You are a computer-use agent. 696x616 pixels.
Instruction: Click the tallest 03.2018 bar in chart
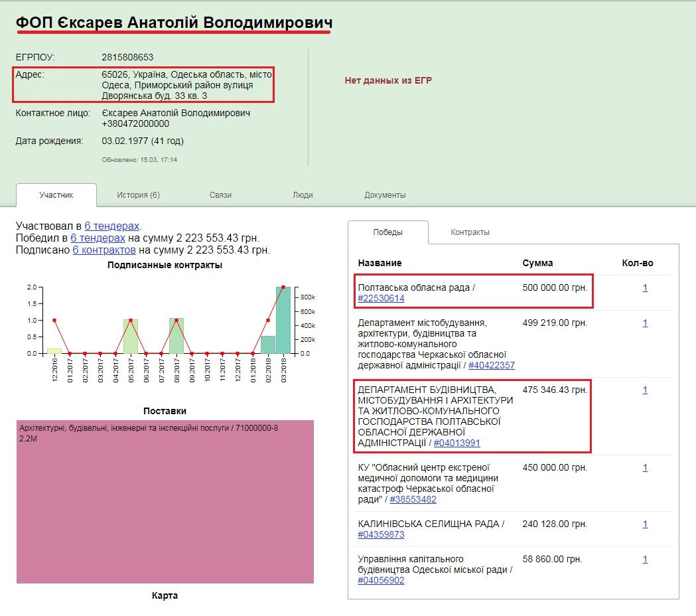[x=283, y=321]
